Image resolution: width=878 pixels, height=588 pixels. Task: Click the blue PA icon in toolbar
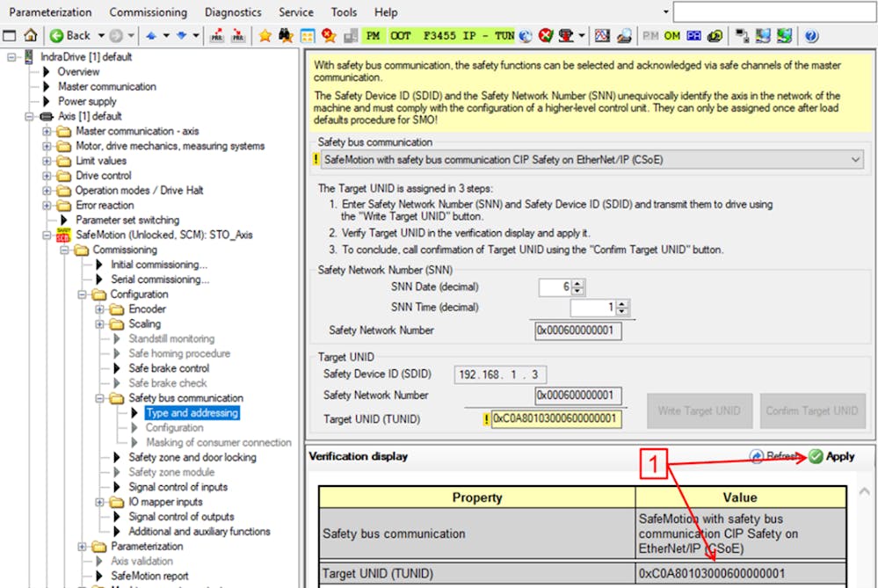click(x=693, y=36)
